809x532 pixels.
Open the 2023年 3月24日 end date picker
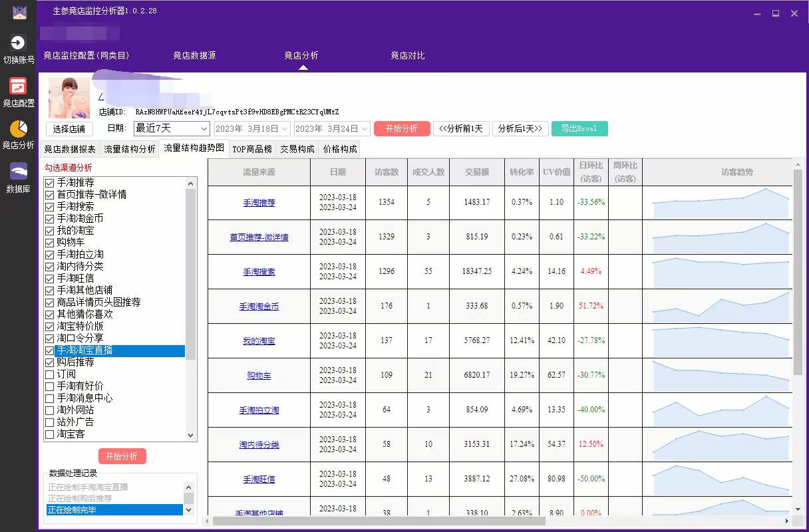[x=331, y=128]
